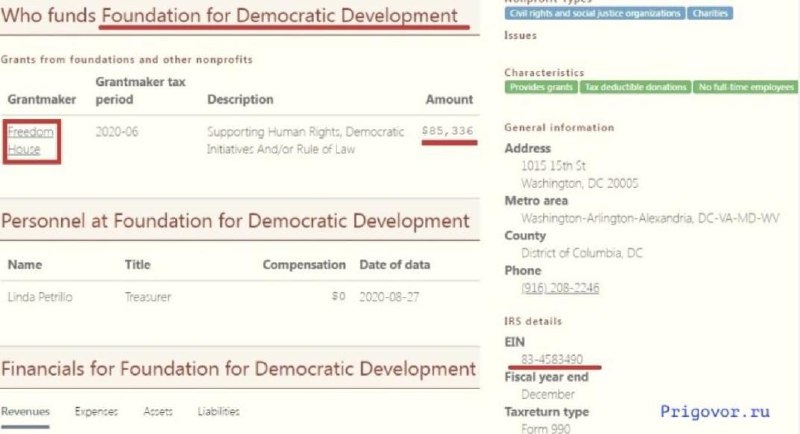Image resolution: width=800 pixels, height=434 pixels.
Task: Select the District of Columbia, DC county text
Action: point(582,253)
